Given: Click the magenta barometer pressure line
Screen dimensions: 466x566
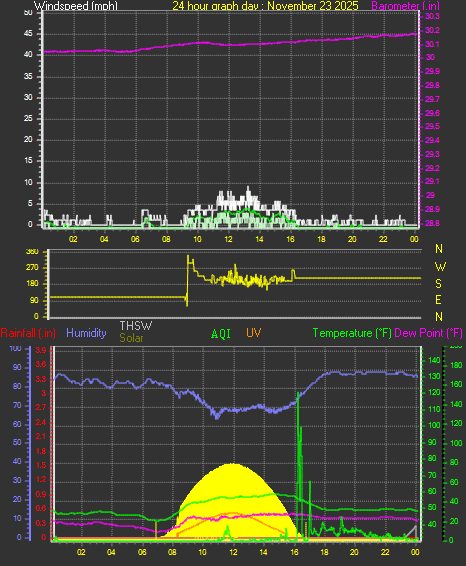Looking at the screenshot, I should 231,44.
